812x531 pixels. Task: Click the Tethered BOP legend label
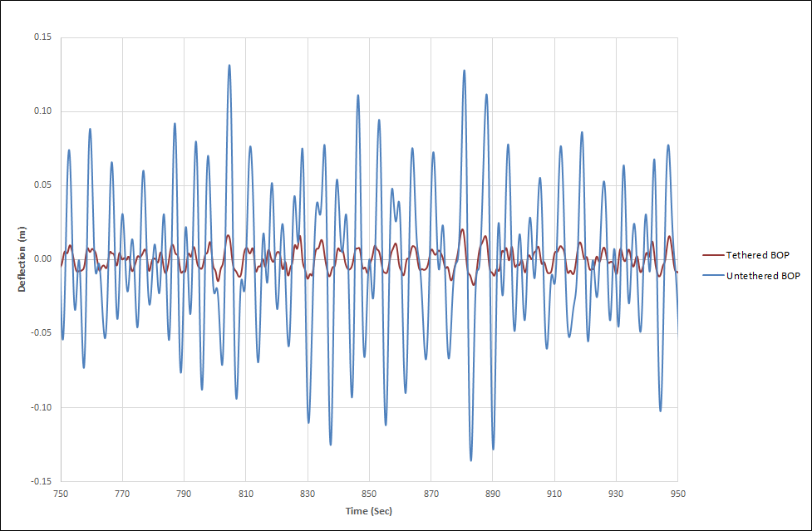pos(757,255)
